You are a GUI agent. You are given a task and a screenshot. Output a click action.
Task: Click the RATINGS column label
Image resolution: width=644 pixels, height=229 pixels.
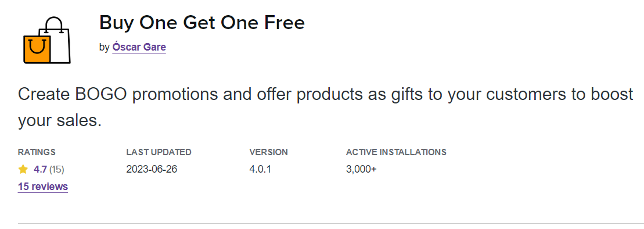coord(37,152)
